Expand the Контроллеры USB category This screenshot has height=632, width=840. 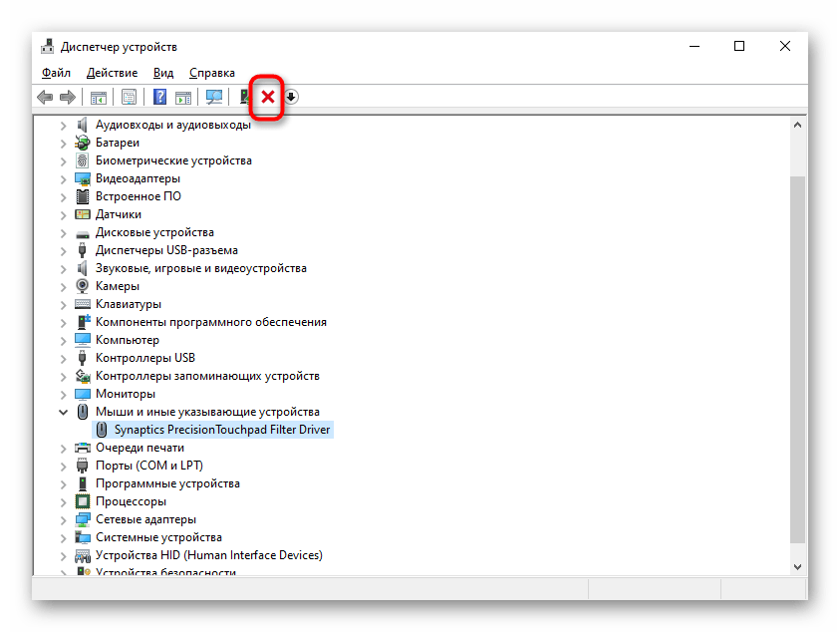63,357
